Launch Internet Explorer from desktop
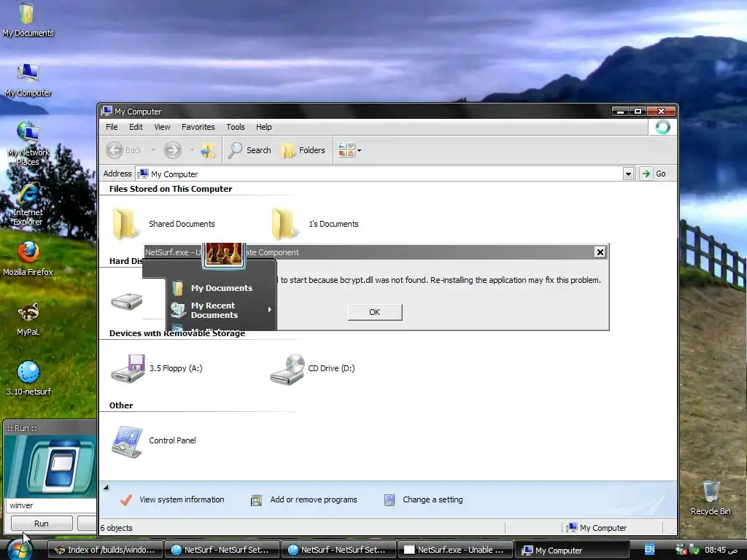The image size is (747, 560). (28, 204)
